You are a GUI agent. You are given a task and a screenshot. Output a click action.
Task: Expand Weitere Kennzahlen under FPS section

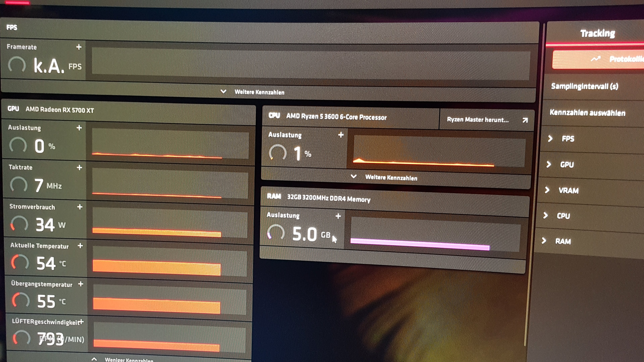coord(253,92)
